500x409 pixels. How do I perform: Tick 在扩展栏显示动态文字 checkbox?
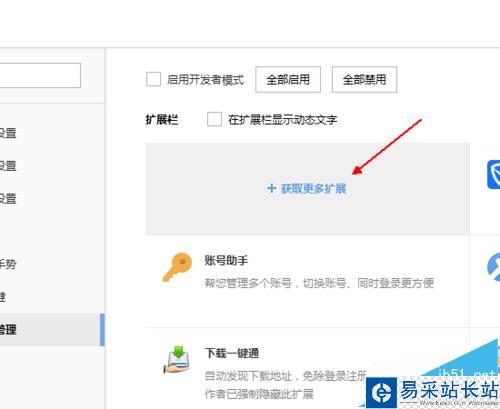pos(214,119)
